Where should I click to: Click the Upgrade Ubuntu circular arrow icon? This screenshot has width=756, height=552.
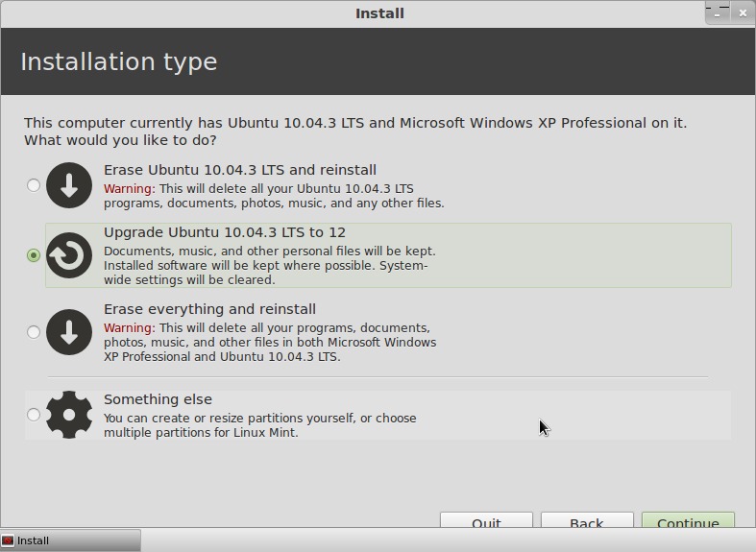pyautogui.click(x=69, y=255)
